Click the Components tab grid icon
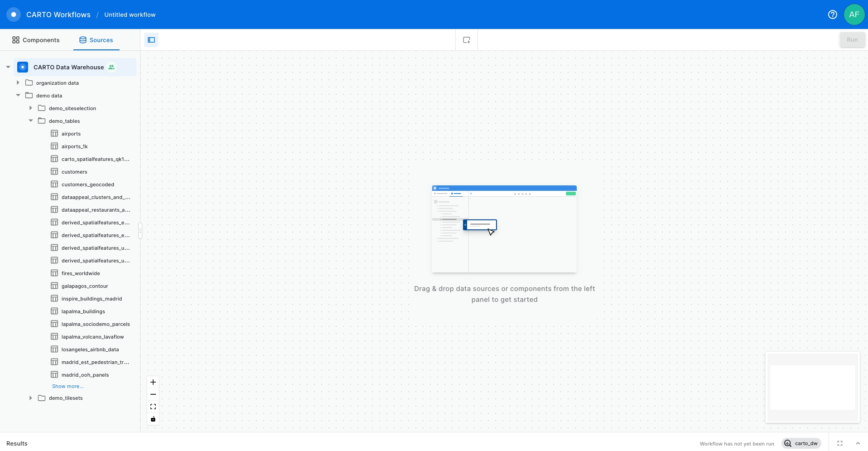 point(16,40)
